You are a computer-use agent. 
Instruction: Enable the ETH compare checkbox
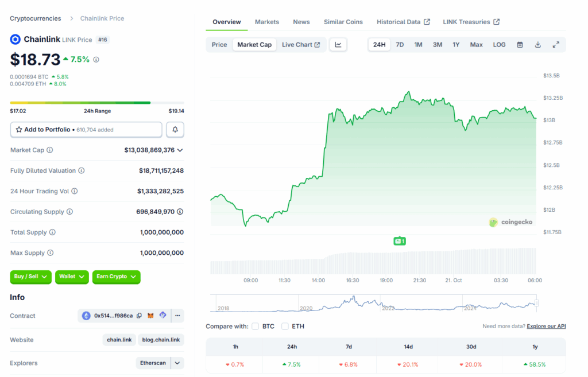point(285,327)
